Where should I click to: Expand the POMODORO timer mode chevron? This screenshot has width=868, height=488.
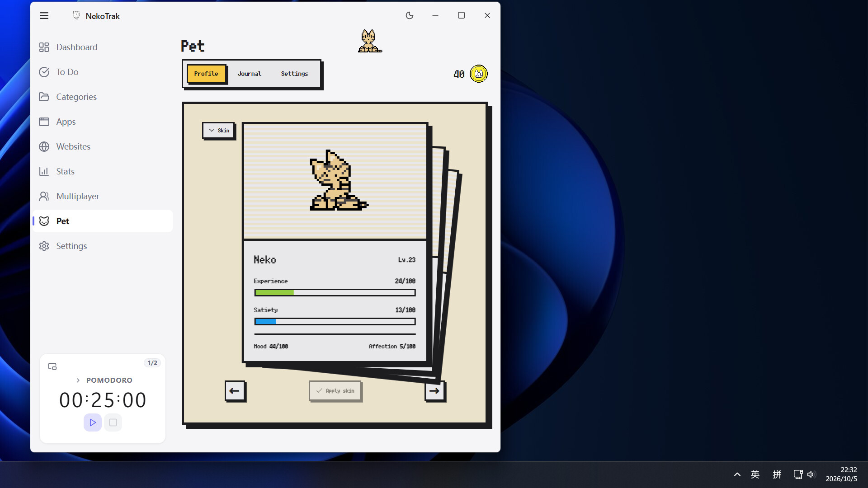click(78, 380)
